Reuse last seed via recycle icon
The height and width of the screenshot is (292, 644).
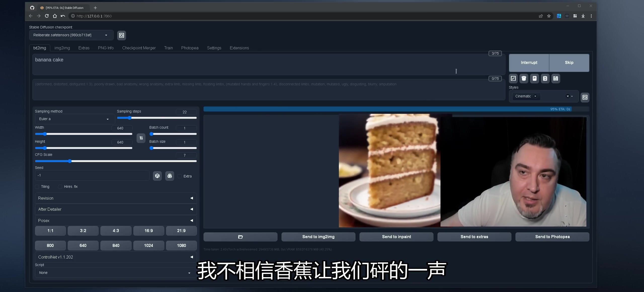click(169, 176)
